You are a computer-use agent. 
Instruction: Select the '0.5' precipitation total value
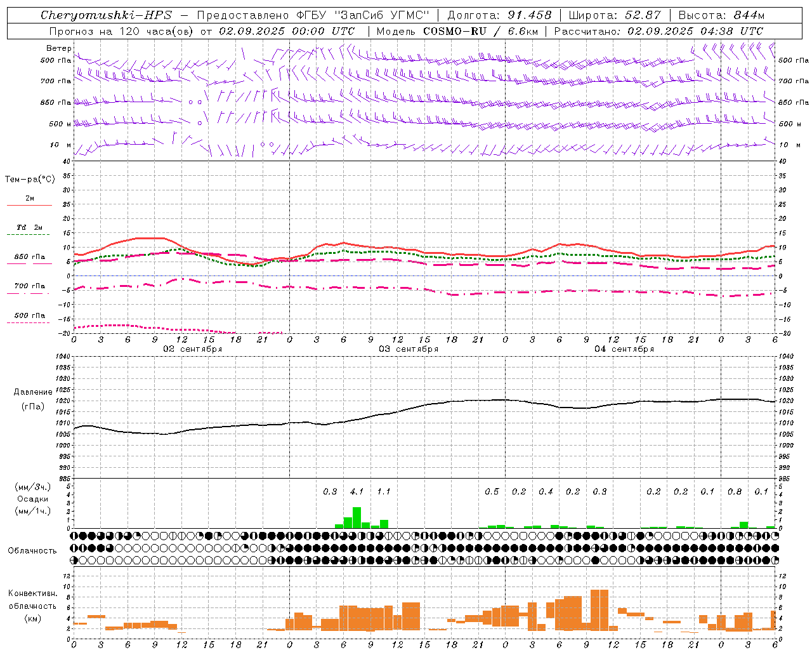click(492, 492)
